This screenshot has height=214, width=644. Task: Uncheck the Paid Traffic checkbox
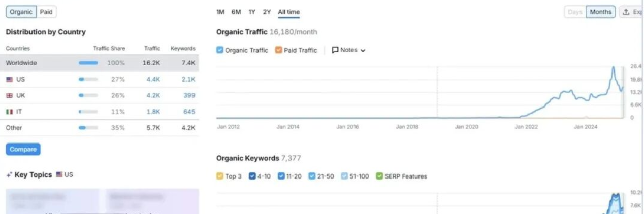click(278, 50)
